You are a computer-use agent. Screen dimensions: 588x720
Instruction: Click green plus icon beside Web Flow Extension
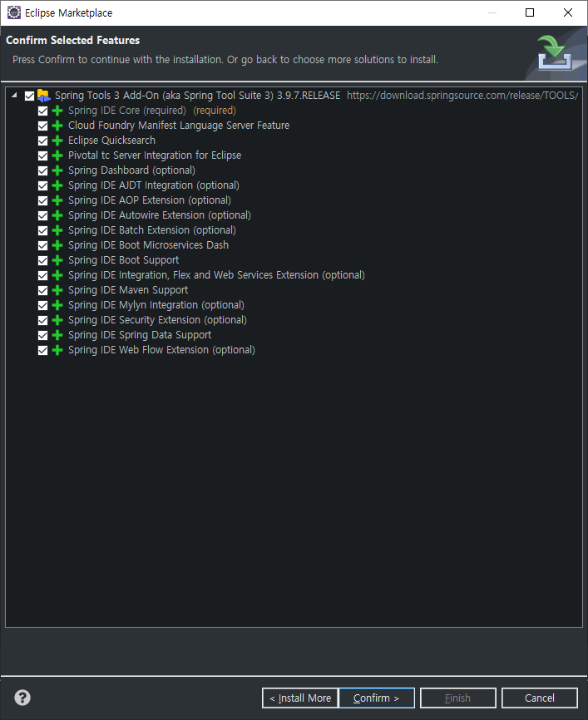click(x=57, y=350)
